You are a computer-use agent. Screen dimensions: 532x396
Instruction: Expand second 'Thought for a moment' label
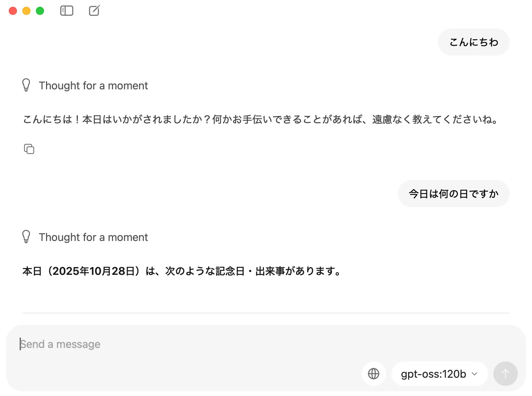point(93,237)
